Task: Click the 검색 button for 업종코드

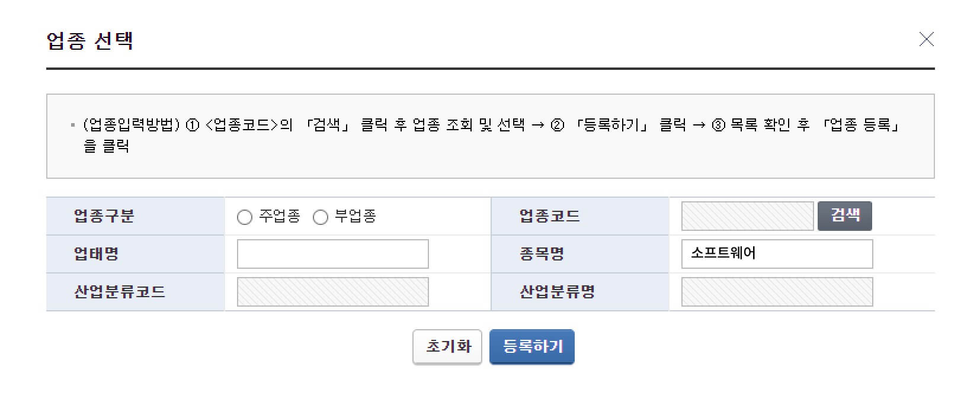Action: point(844,215)
